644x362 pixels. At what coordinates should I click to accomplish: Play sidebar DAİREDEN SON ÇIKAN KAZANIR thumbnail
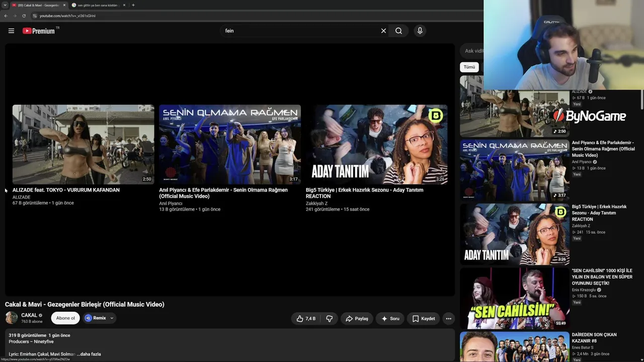pos(515,346)
